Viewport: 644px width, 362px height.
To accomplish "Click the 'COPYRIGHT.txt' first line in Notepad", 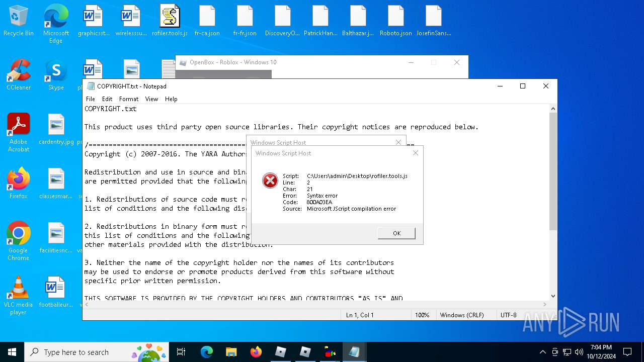I will tap(110, 109).
